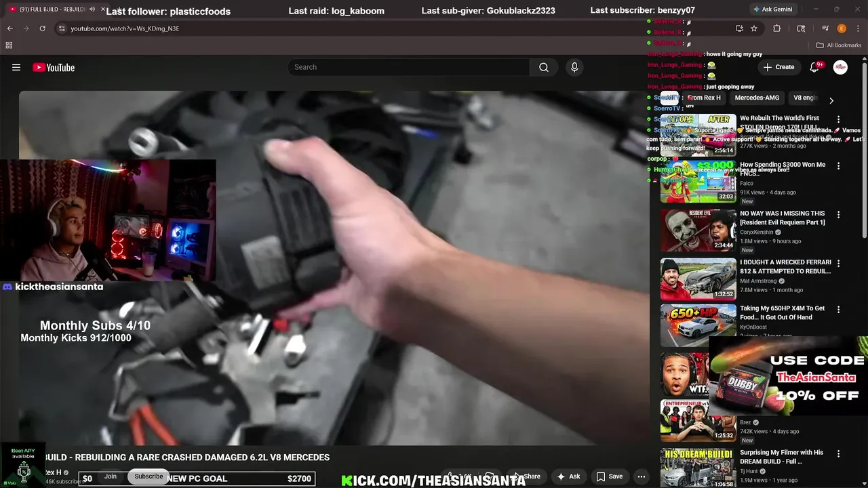Viewport: 868px width, 488px height.
Task: Save the video to a playlist
Action: [609, 476]
